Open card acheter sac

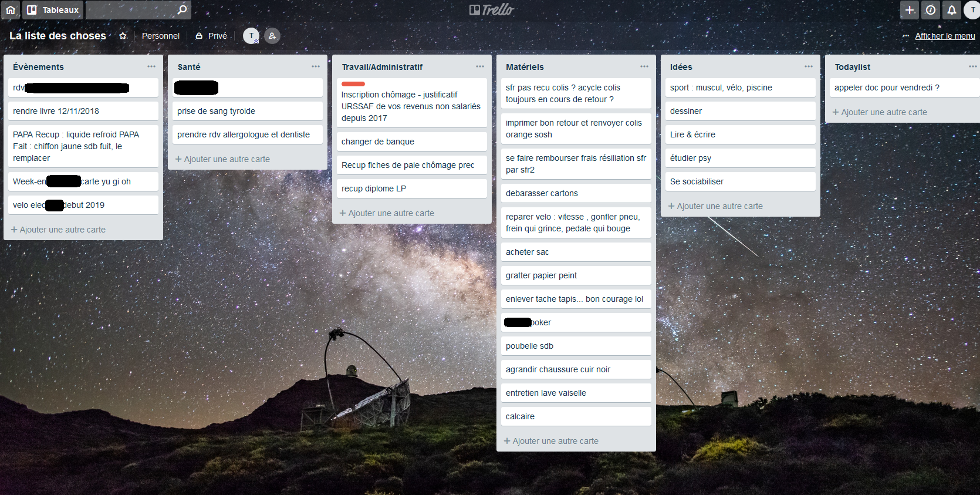point(576,252)
